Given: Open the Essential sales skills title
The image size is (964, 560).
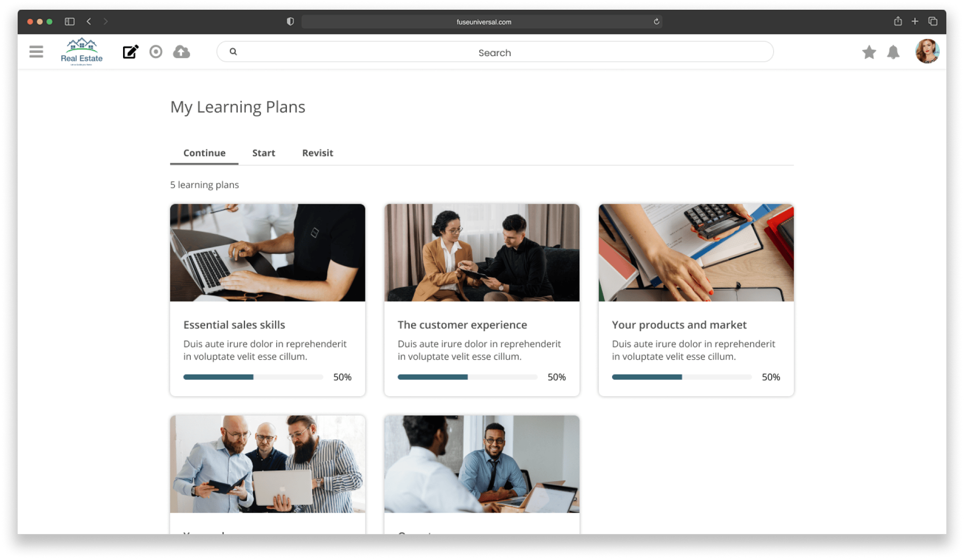Looking at the screenshot, I should [234, 325].
